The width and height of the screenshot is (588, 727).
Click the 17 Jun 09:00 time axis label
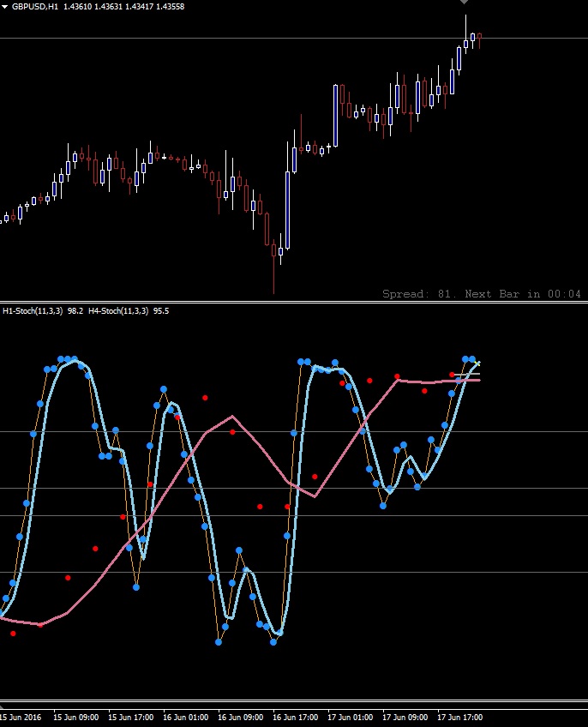click(405, 718)
